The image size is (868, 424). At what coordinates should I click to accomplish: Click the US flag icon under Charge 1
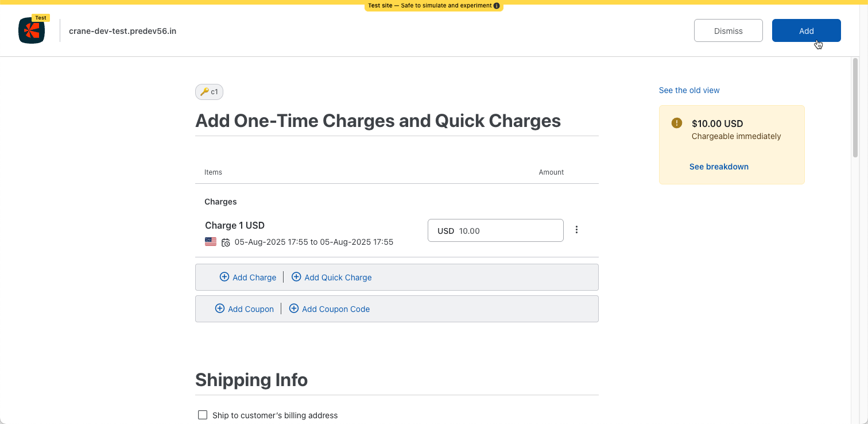pos(211,242)
